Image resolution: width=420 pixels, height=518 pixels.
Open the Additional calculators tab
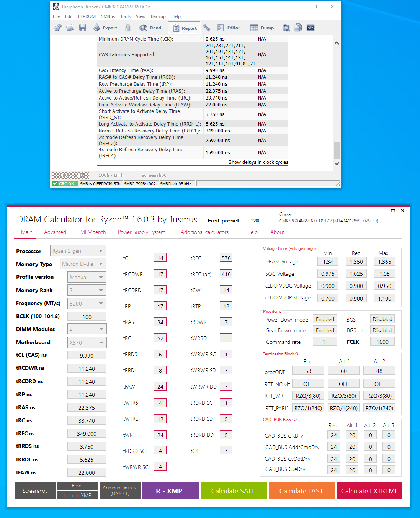(204, 232)
